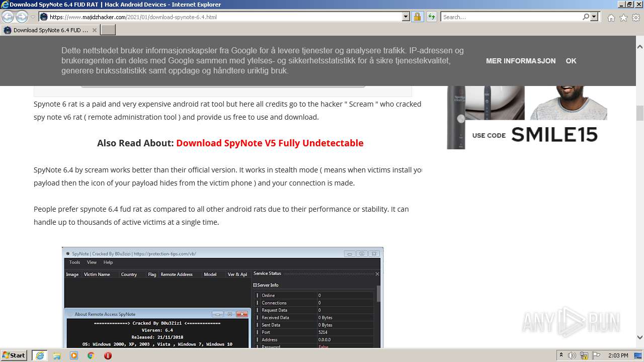Viewport: 644px width, 362px height.
Task: Click the Connections row label
Action: click(274, 303)
